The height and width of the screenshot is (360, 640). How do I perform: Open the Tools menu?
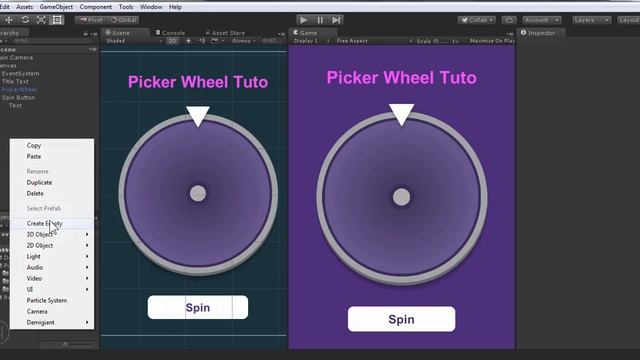point(126,7)
